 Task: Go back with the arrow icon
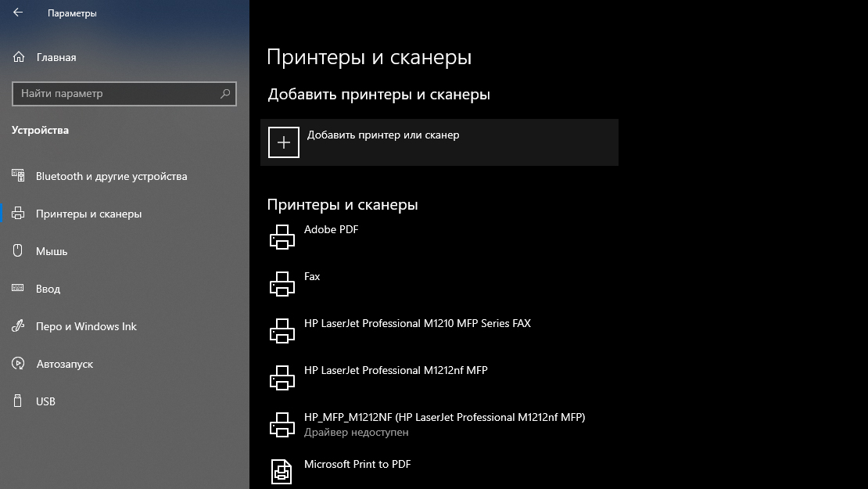(x=18, y=13)
